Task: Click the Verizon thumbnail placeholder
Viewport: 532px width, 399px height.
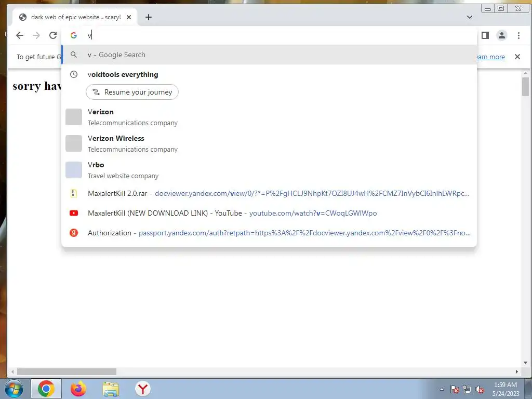Action: pyautogui.click(x=74, y=117)
